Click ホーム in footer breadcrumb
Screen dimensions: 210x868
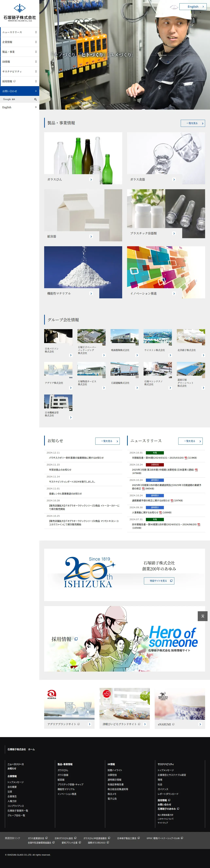(31, 749)
